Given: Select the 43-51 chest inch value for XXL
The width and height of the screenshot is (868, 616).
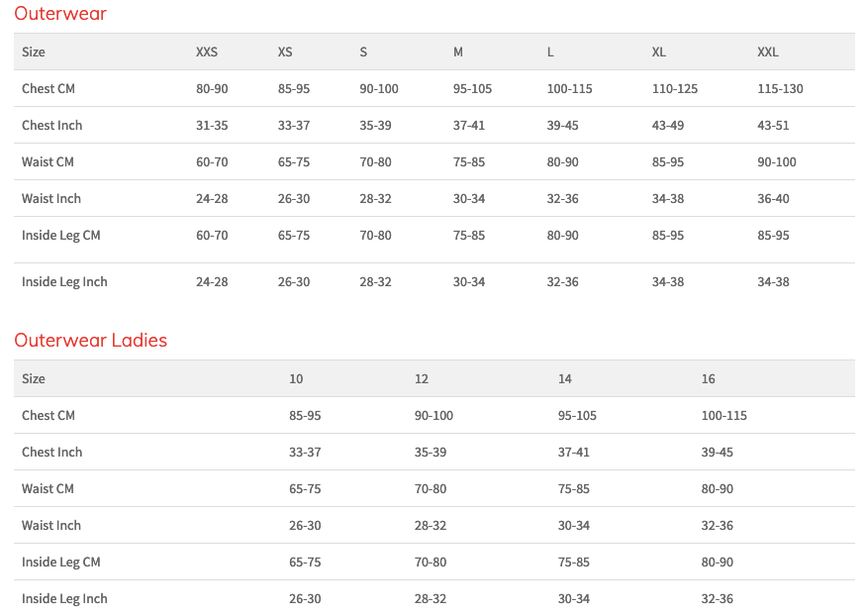Looking at the screenshot, I should [x=773, y=125].
